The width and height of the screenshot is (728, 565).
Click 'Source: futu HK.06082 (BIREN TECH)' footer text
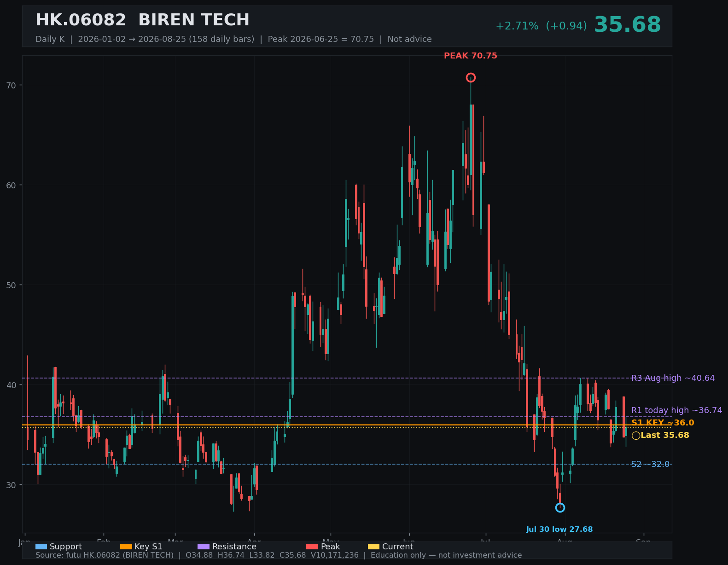coord(105,555)
